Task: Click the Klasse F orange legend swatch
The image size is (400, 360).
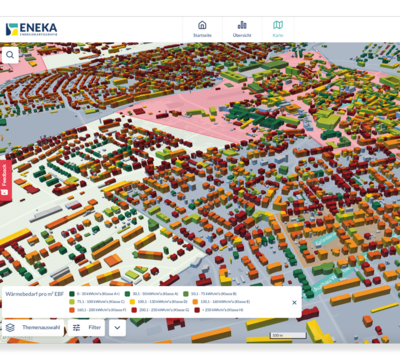Action: [x=72, y=310]
